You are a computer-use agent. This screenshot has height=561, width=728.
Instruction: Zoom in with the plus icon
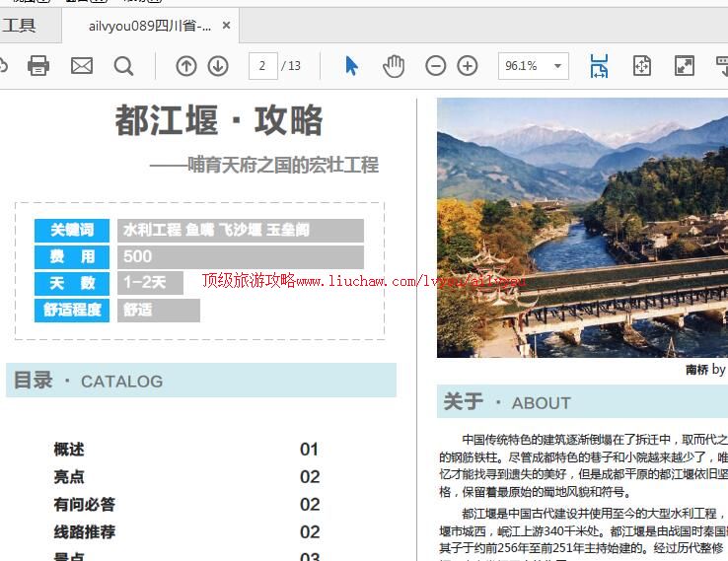468,66
